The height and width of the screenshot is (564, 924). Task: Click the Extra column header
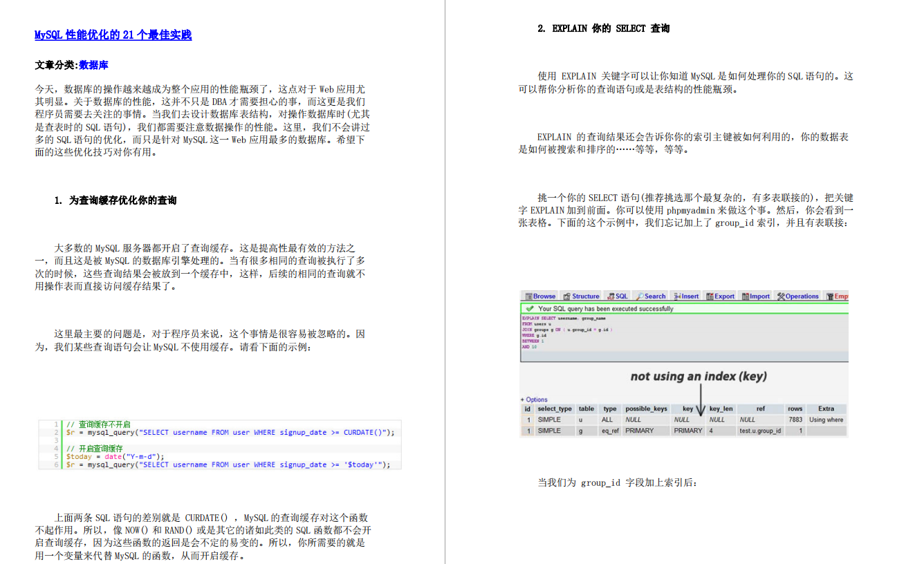pos(826,408)
